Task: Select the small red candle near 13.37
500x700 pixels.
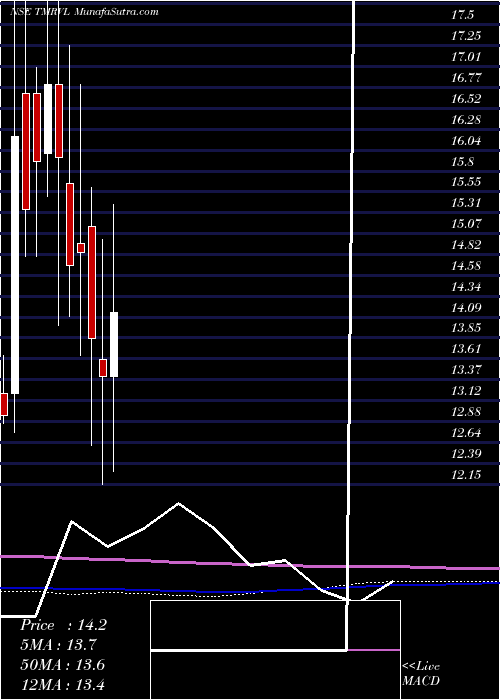Action: coord(103,368)
